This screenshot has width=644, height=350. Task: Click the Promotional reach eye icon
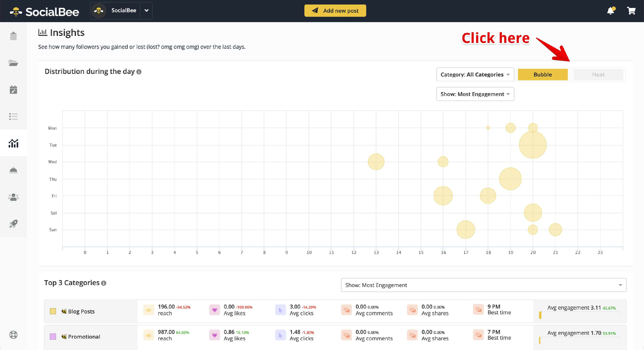(149, 335)
